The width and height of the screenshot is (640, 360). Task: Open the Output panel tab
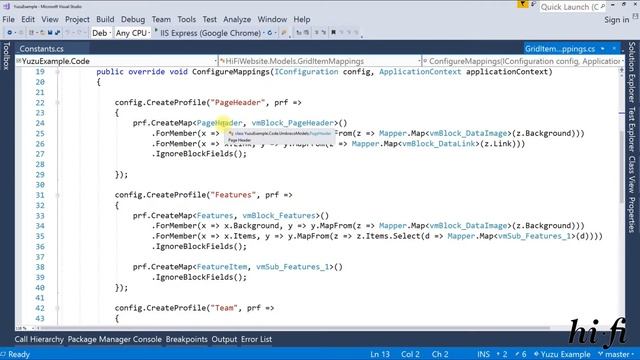click(x=224, y=339)
